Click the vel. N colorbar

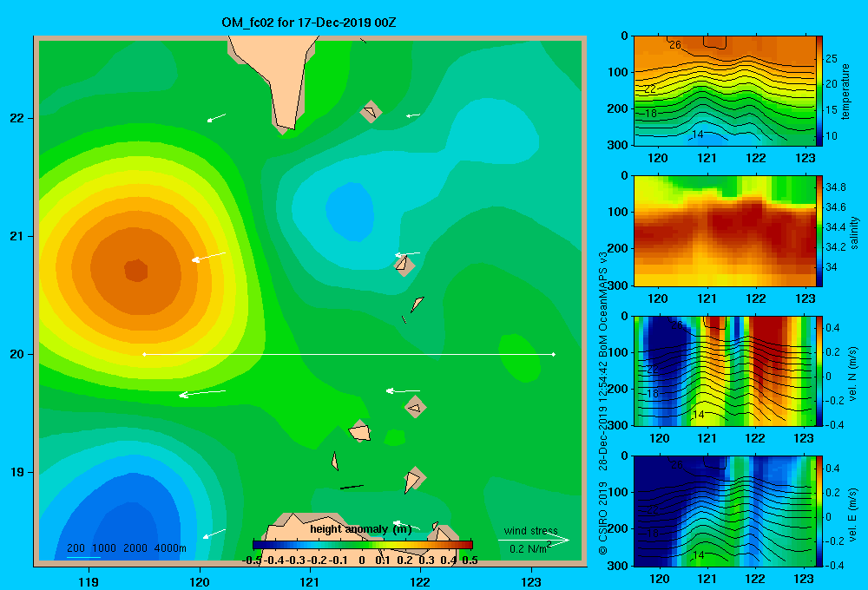point(819,370)
